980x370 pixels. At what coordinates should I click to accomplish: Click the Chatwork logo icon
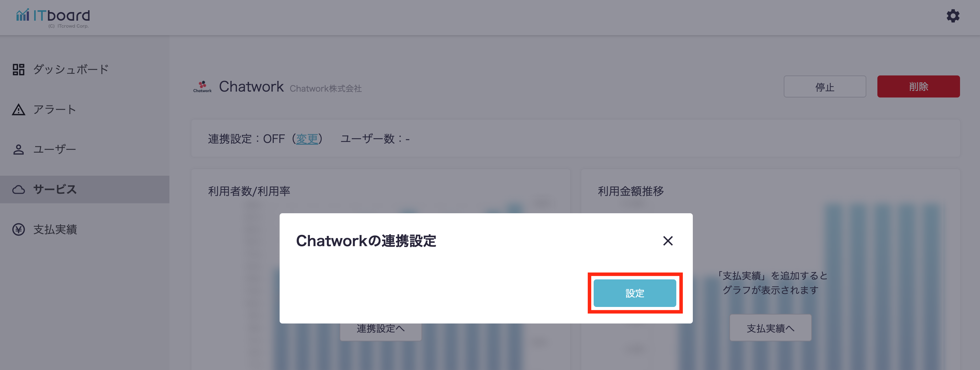coord(202,86)
